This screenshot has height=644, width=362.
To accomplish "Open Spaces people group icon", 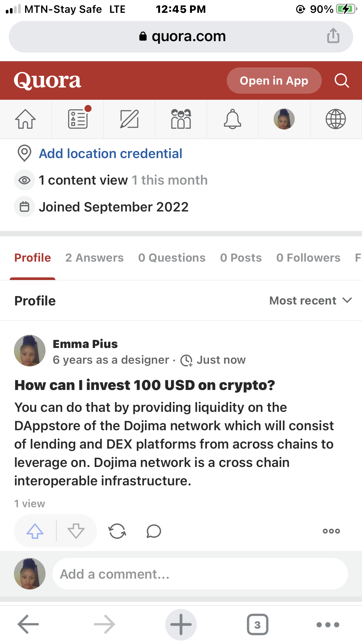I will click(x=181, y=119).
